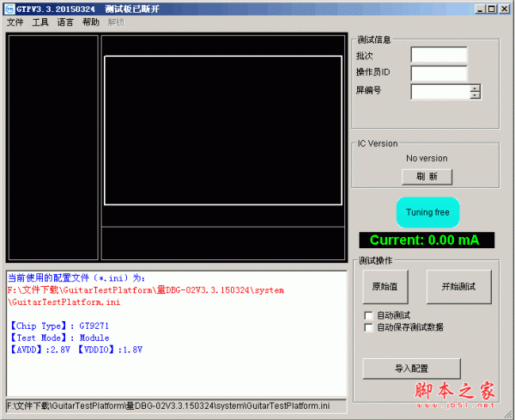Click the 当前使用的配置文件 log line
Image resolution: width=515 pixels, height=420 pixels.
[x=76, y=278]
